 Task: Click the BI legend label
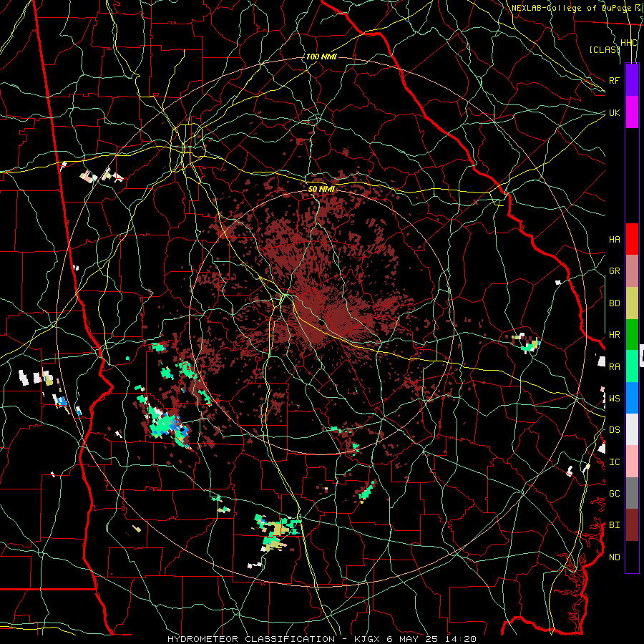pos(614,525)
